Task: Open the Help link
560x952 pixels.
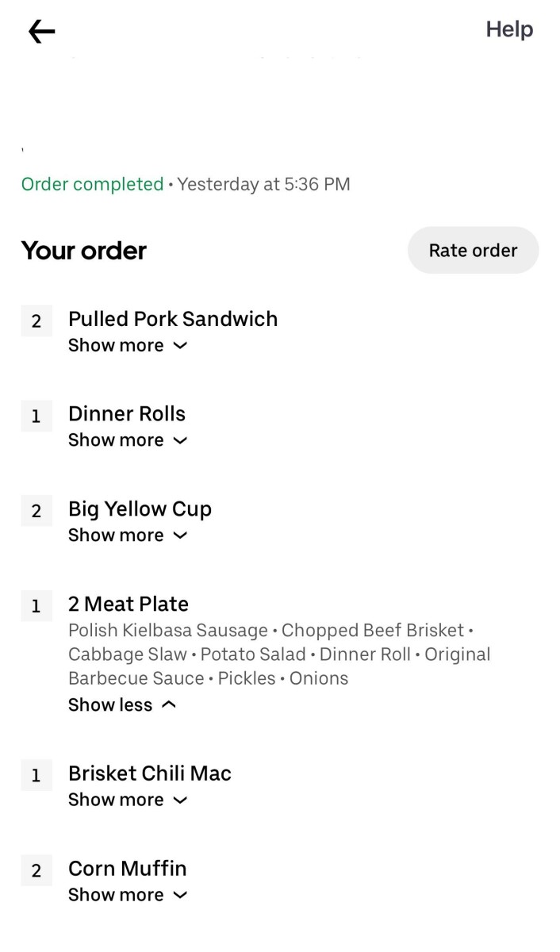Action: point(509,29)
